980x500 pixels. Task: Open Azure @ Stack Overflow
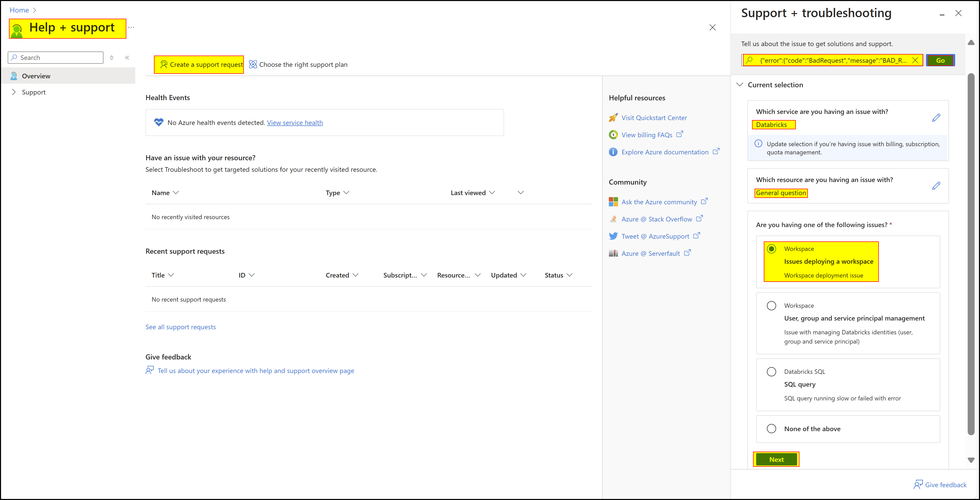[657, 219]
